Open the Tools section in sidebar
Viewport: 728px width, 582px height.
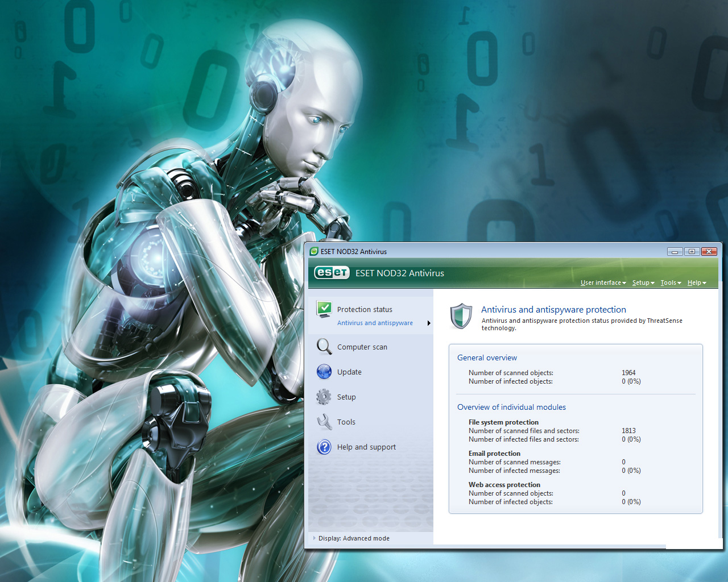346,422
